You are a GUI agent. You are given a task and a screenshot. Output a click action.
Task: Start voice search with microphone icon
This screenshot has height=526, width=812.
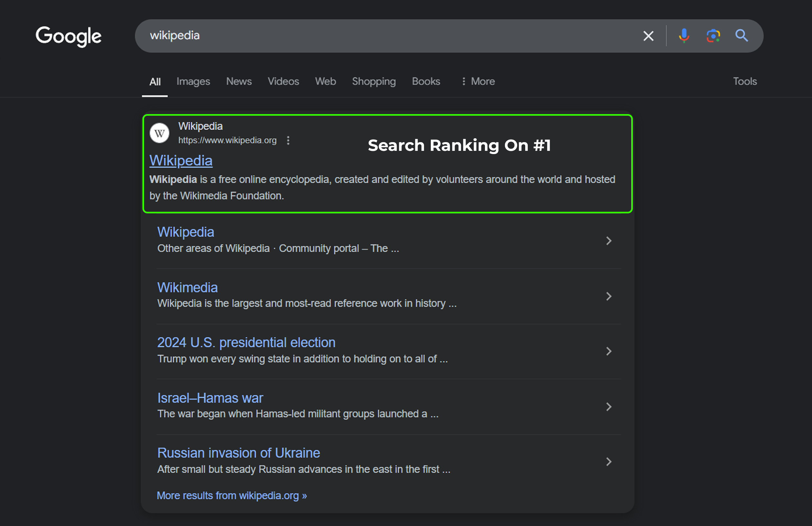(684, 36)
